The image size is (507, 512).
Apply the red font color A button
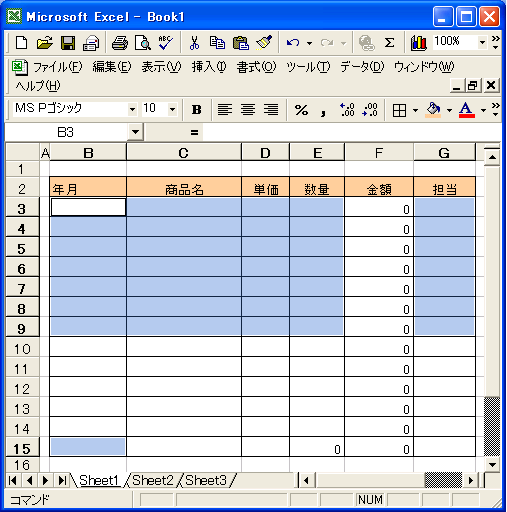[x=467, y=109]
